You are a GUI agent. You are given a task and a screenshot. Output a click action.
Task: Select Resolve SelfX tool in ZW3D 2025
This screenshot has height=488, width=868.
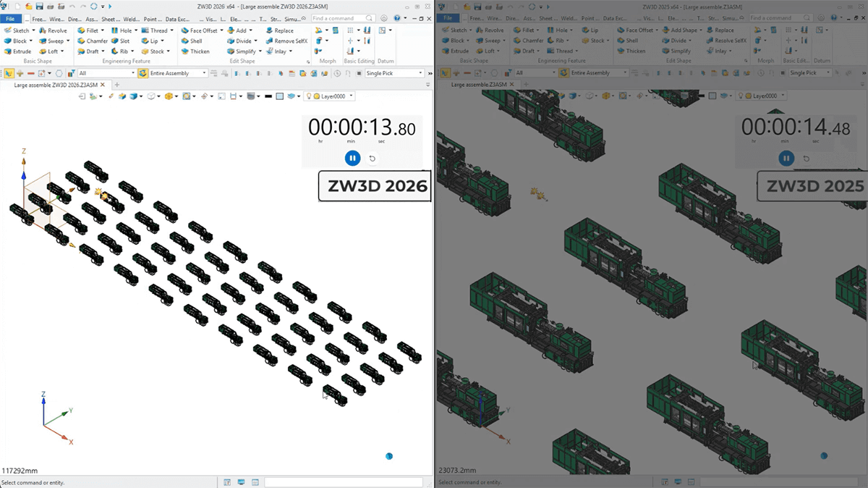[730, 41]
